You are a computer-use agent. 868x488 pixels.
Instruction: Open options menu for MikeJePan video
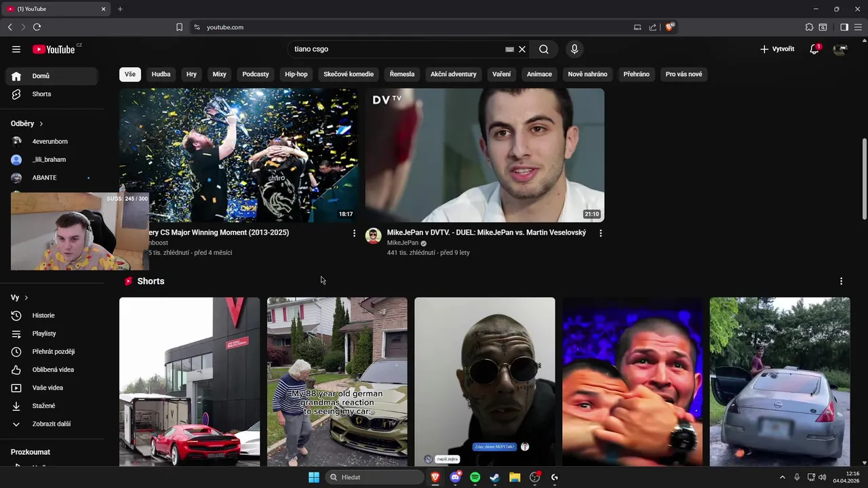point(600,233)
